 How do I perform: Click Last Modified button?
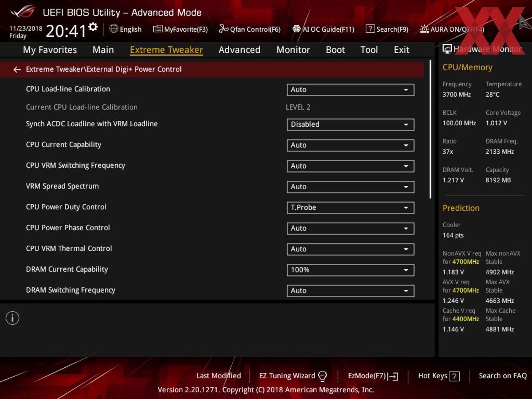point(219,376)
